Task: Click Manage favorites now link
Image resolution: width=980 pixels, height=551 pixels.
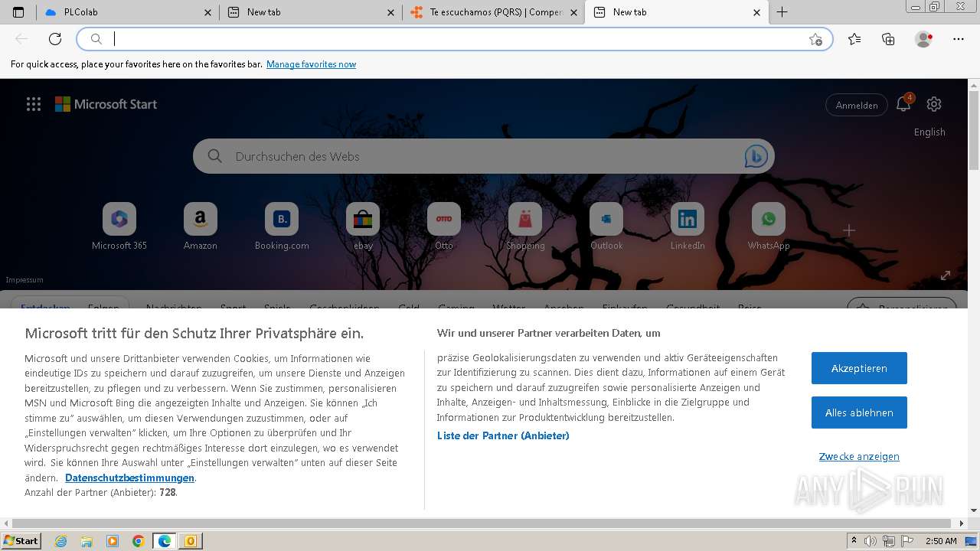Action: click(x=311, y=64)
